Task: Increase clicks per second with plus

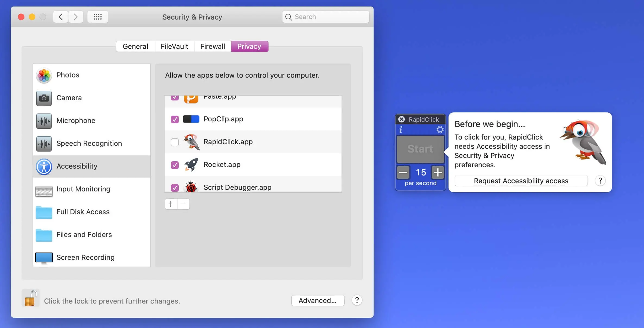Action: coord(438,172)
